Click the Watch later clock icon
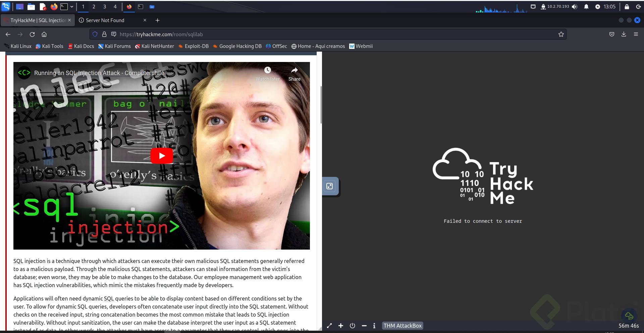The height and width of the screenshot is (333, 644). pyautogui.click(x=267, y=70)
